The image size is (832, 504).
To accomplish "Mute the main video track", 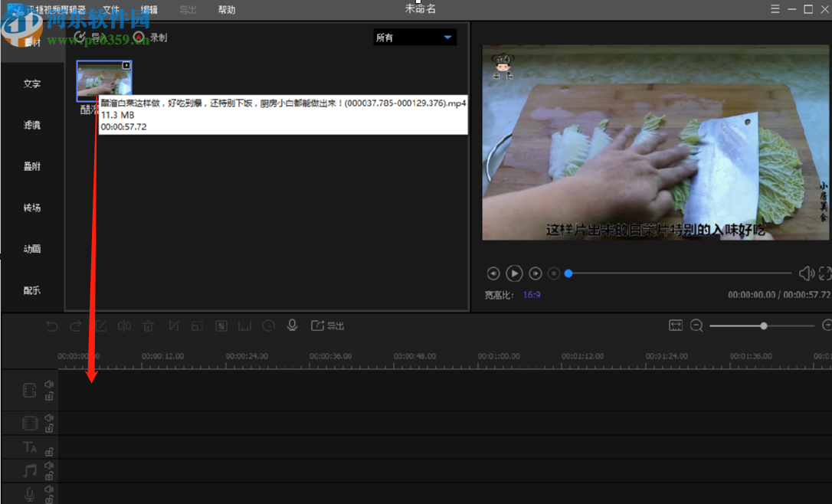I will tap(49, 384).
